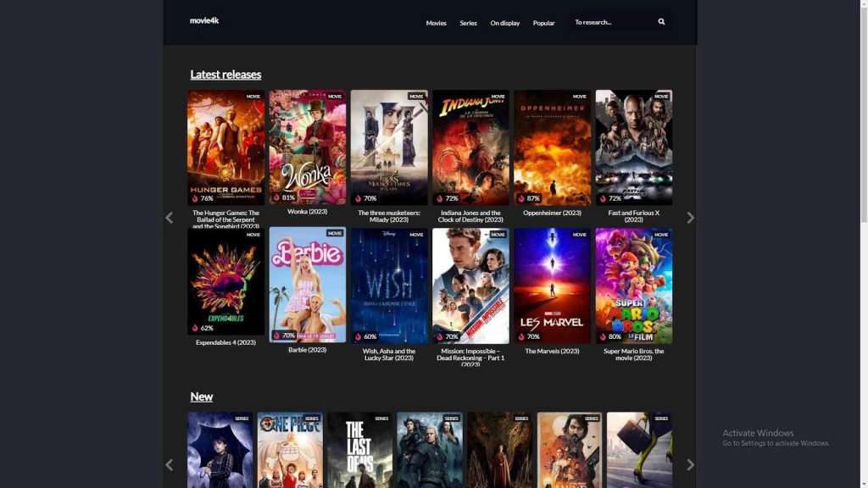Open the Series menu item
The image size is (868, 488).
click(x=468, y=23)
